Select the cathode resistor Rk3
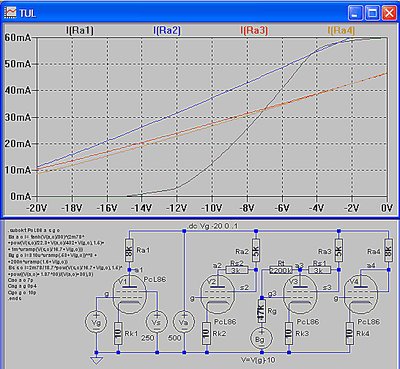This screenshot has height=369, width=400. tap(289, 333)
